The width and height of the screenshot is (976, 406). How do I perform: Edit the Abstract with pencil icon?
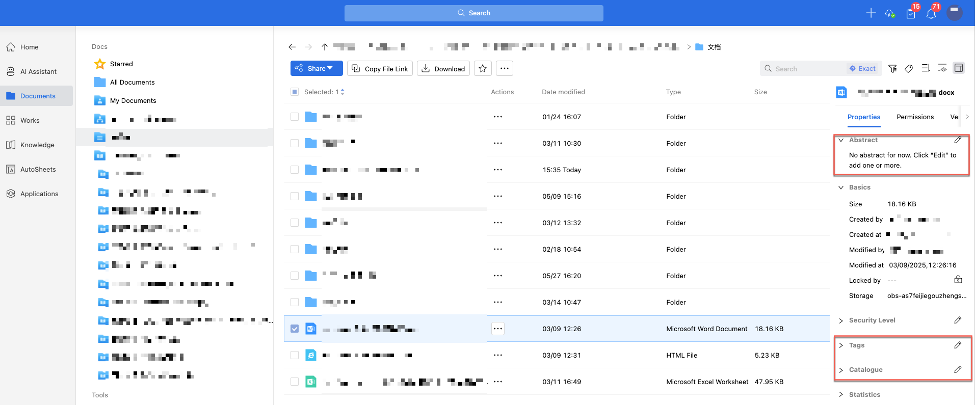[958, 141]
